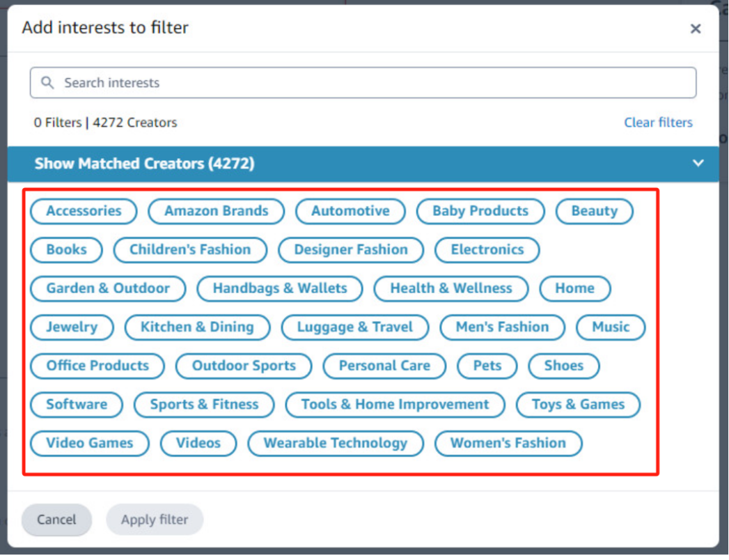Select the Amazon Brands interest chip
Image resolution: width=729 pixels, height=560 pixels.
[216, 211]
